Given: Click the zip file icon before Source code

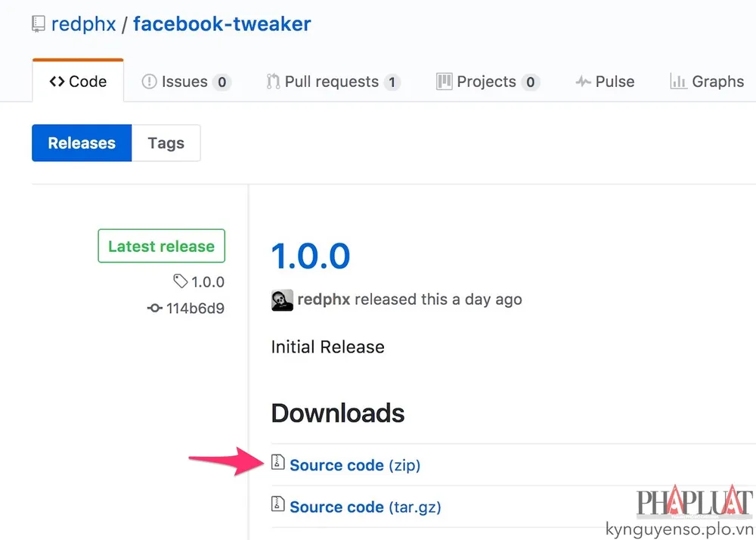Looking at the screenshot, I should coord(277,464).
